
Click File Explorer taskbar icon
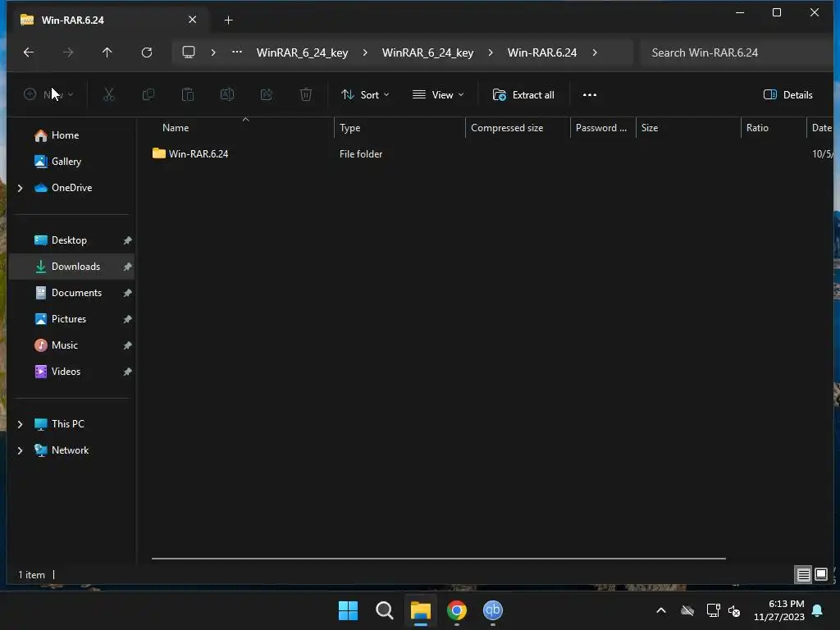click(x=421, y=610)
